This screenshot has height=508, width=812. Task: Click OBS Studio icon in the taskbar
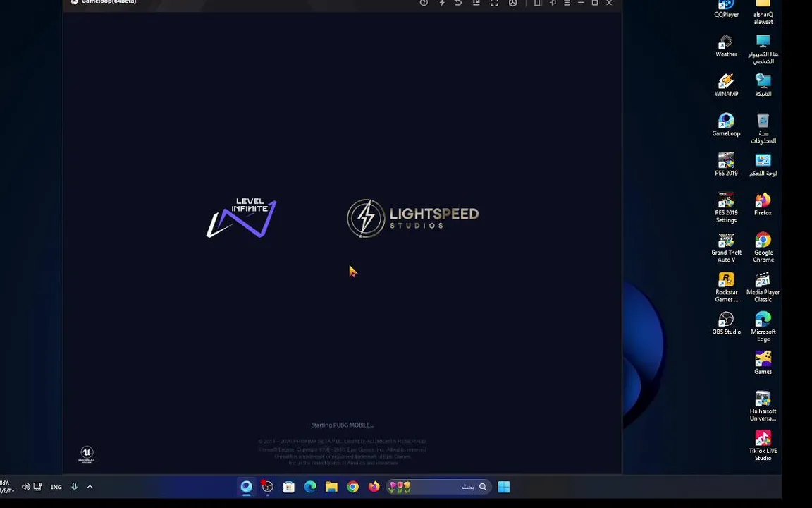click(268, 487)
